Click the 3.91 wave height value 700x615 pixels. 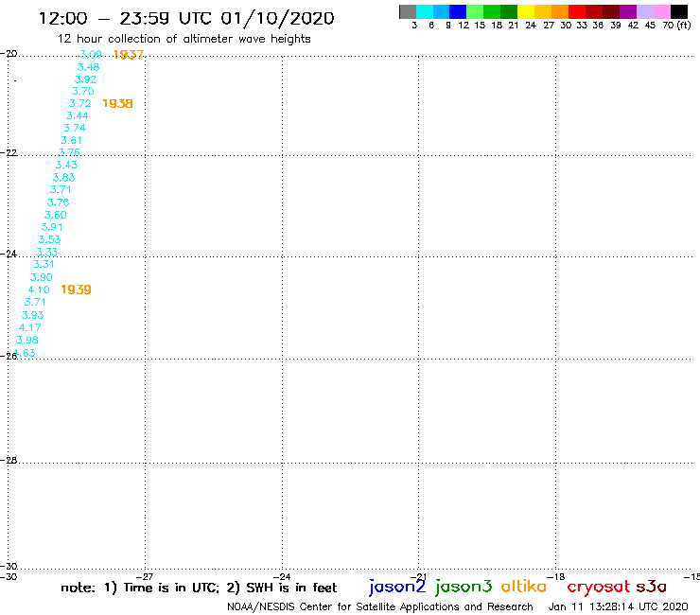tap(52, 227)
